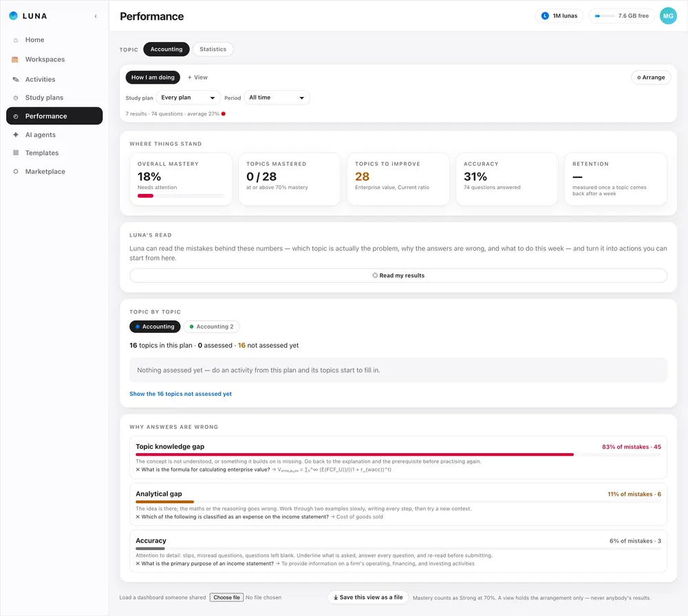Screen dimensions: 688x616
Task: Click '7 results · 74 questions · average 27%' text
Action: point(173,113)
